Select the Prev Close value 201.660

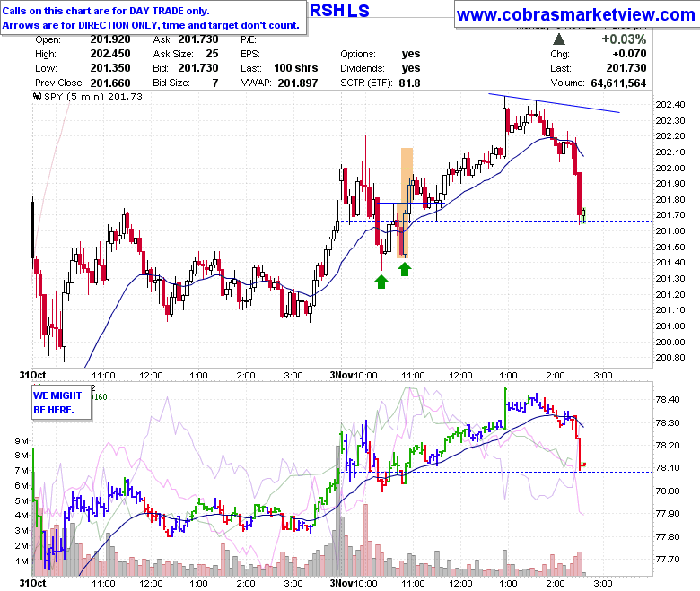click(x=110, y=83)
